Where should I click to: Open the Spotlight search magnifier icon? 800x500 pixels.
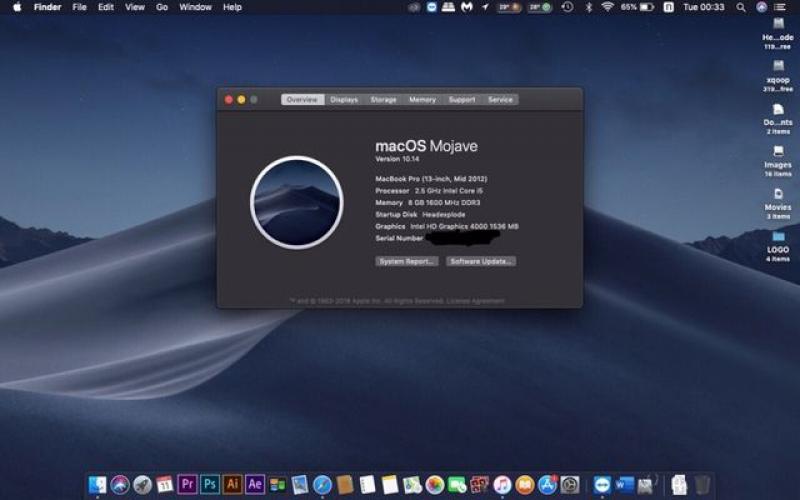741,7
